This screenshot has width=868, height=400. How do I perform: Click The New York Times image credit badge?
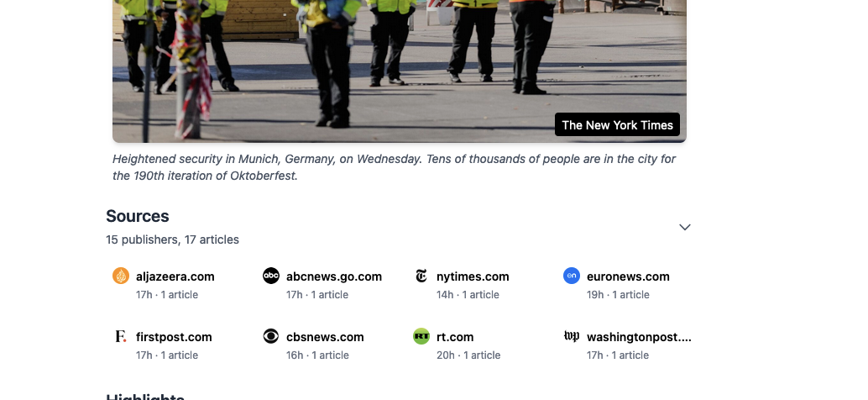tap(617, 125)
